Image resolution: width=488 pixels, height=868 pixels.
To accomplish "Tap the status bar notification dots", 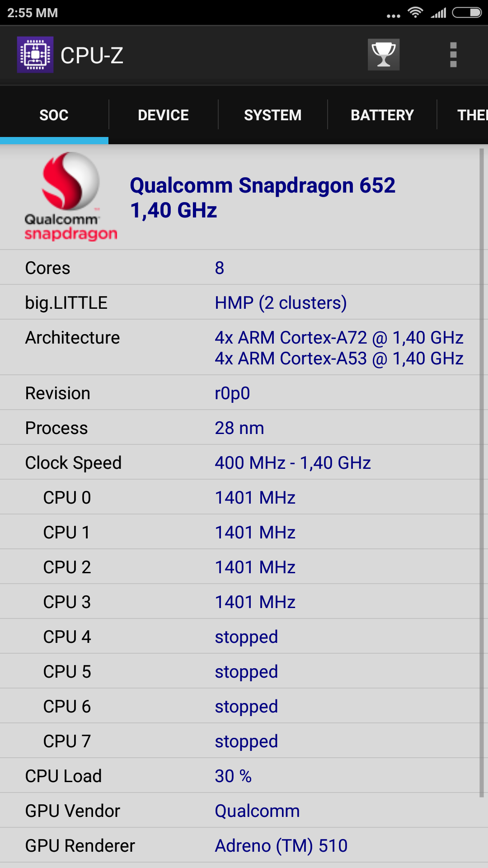I will tap(393, 16).
